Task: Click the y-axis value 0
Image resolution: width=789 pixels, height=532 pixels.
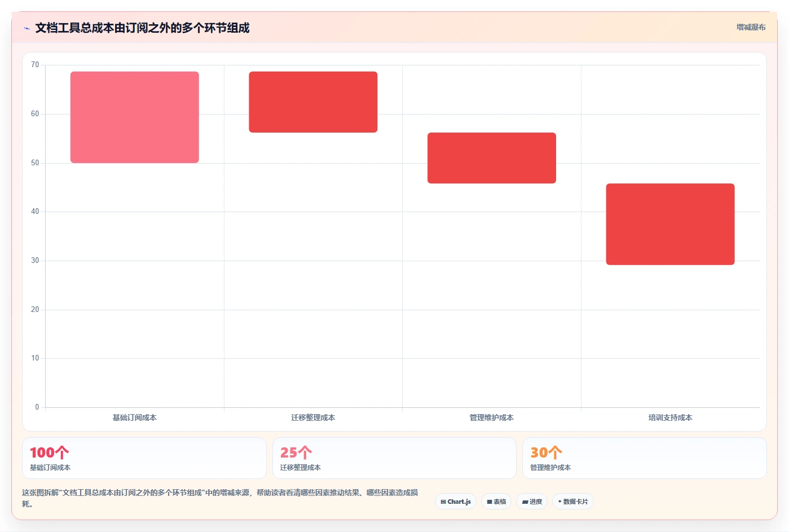Action: (x=37, y=407)
